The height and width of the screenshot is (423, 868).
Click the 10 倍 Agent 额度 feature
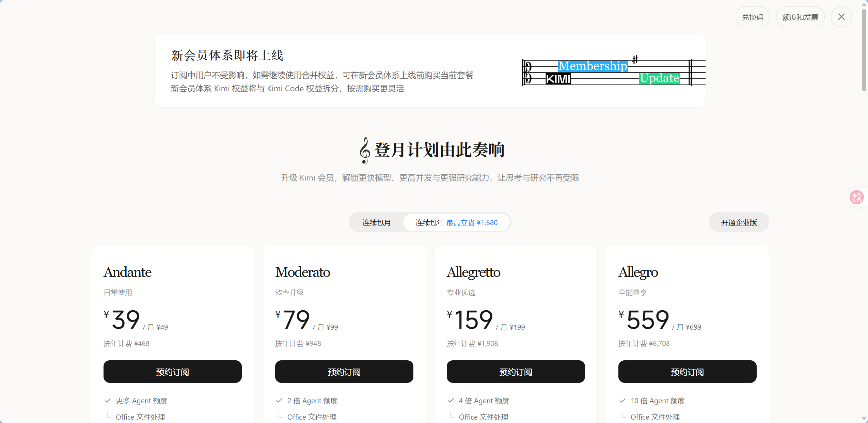pyautogui.click(x=658, y=401)
